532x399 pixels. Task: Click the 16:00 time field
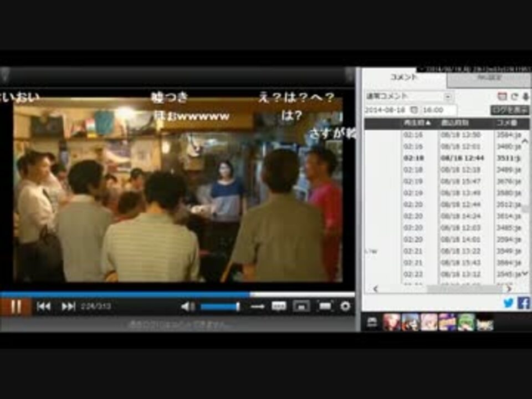(x=439, y=110)
